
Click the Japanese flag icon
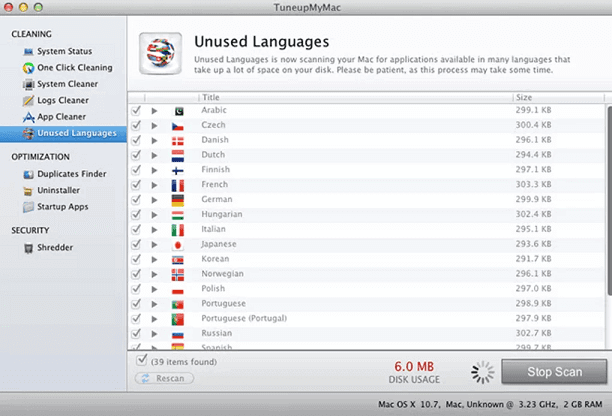pos(178,245)
